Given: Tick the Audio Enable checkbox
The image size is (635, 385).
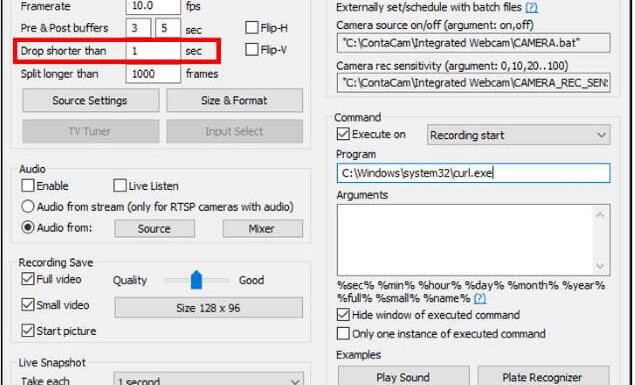Looking at the screenshot, I should tap(28, 185).
